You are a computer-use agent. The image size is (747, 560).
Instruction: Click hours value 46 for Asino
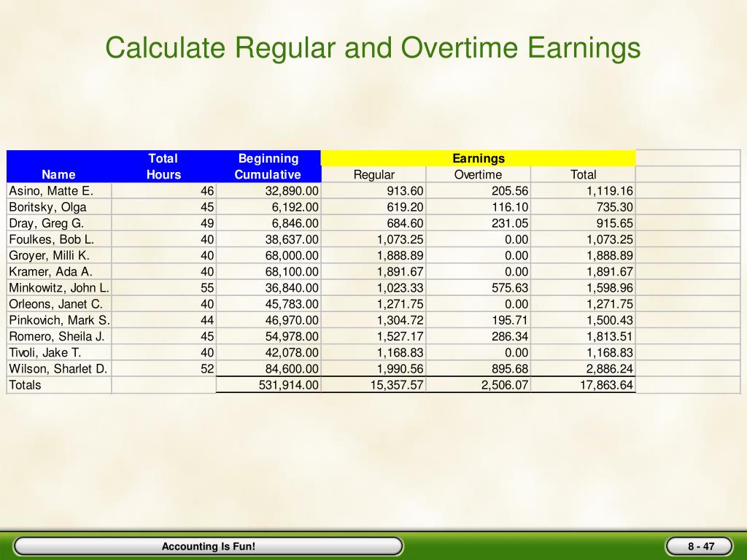(207, 191)
